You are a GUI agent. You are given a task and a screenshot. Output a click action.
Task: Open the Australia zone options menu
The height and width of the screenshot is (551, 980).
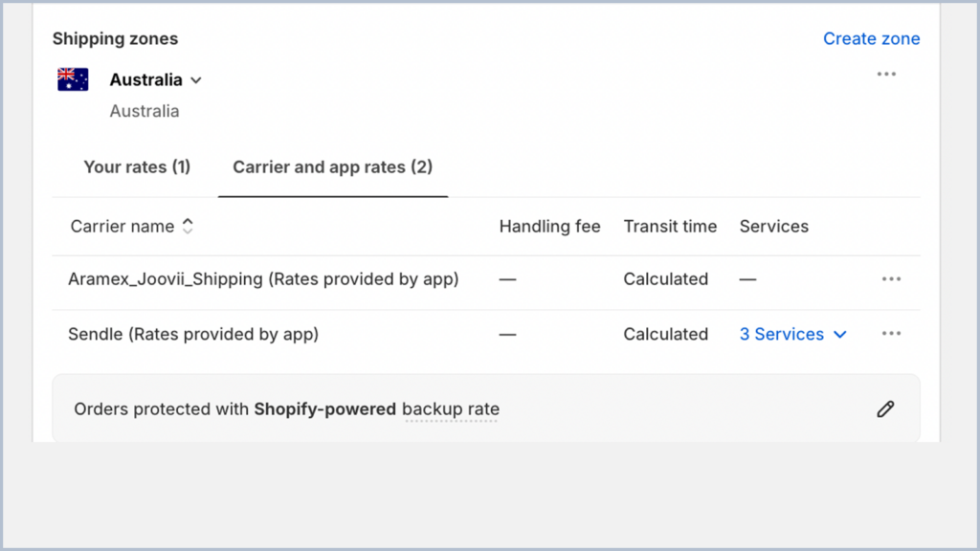click(x=886, y=74)
